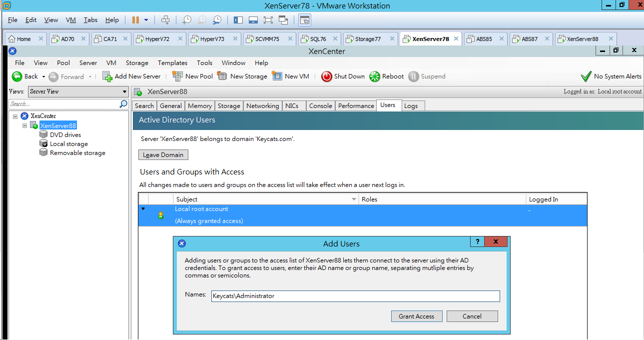Click the help question mark in Add Users

[477, 241]
